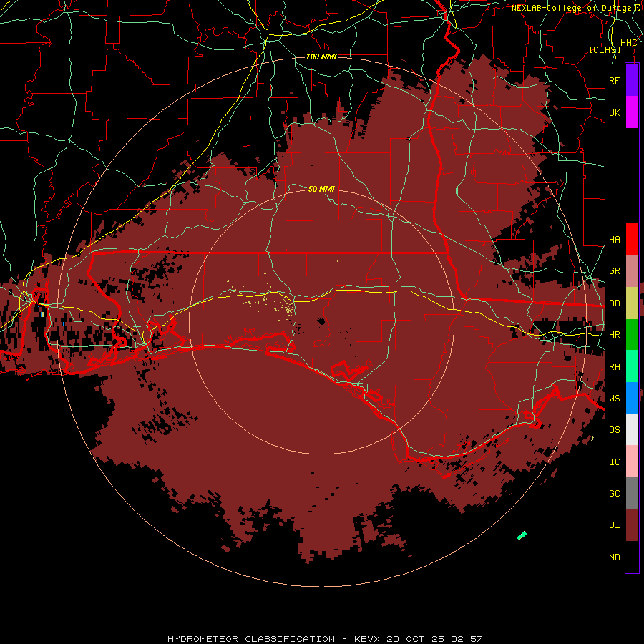Click the gray GC legend swatch
The height and width of the screenshot is (644, 644).
(632, 493)
